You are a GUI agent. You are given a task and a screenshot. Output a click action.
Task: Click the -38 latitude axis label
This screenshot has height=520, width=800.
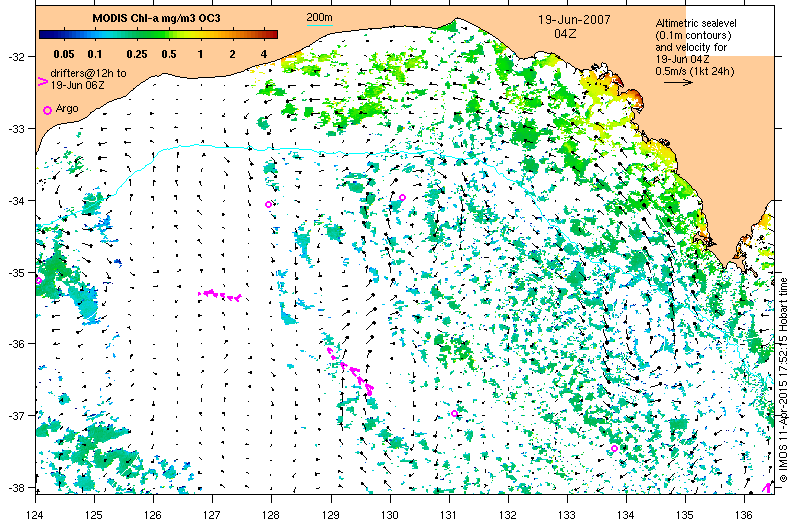tap(16, 487)
